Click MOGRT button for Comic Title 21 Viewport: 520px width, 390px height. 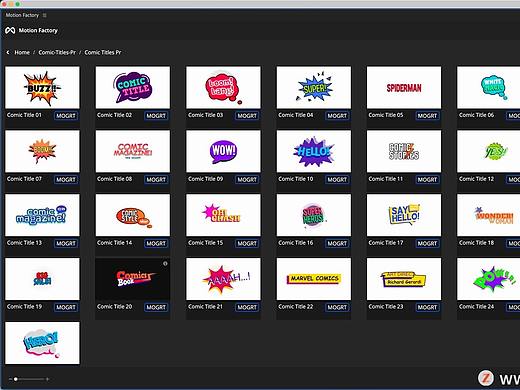coord(247,307)
